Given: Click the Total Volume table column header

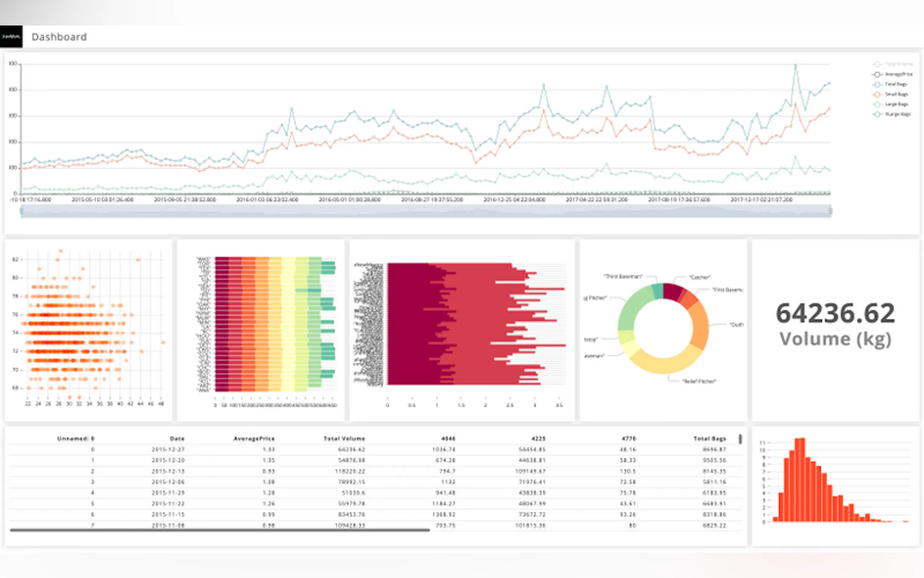Looking at the screenshot, I should pos(344,439).
